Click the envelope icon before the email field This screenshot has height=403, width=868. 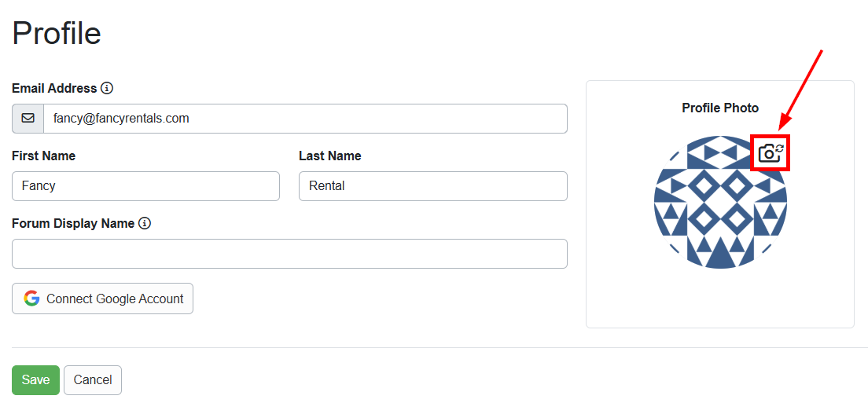[x=28, y=119]
